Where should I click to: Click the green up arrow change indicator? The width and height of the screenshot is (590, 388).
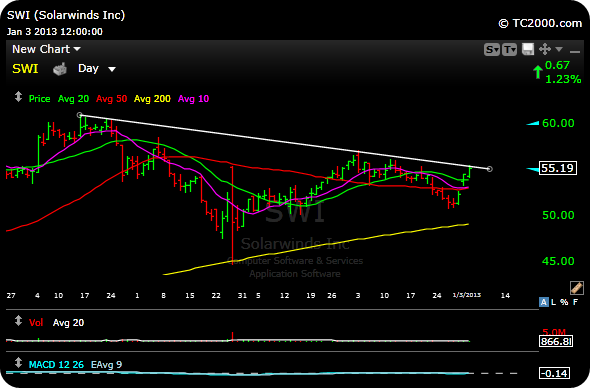click(x=538, y=72)
